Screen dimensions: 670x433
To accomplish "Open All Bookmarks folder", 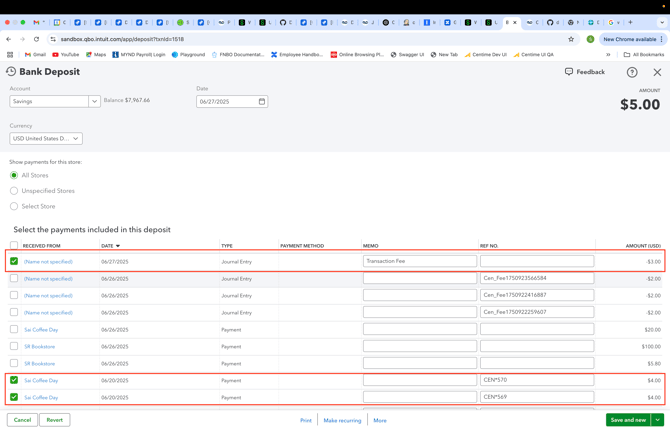I will [x=644, y=55].
